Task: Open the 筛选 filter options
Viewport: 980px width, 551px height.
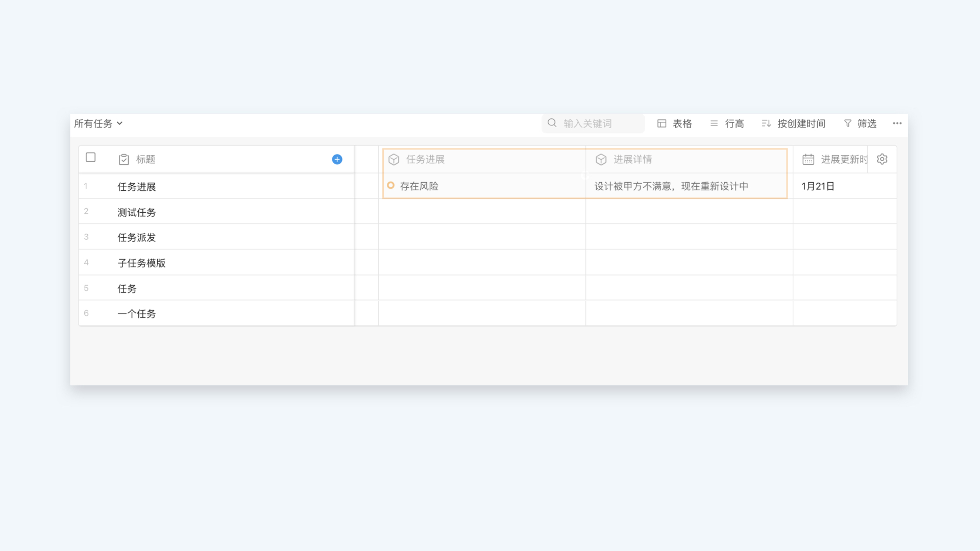Action: click(860, 123)
